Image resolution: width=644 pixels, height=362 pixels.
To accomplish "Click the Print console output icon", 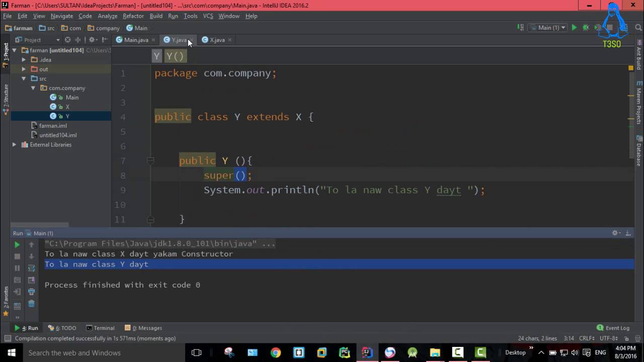I will [31, 292].
